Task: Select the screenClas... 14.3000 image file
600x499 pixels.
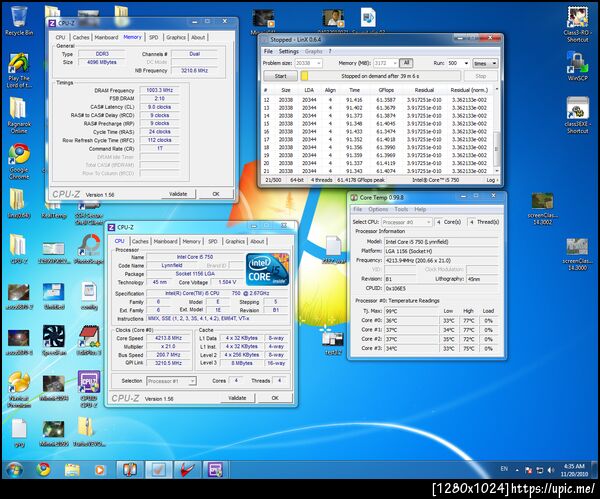Action: pos(577,254)
